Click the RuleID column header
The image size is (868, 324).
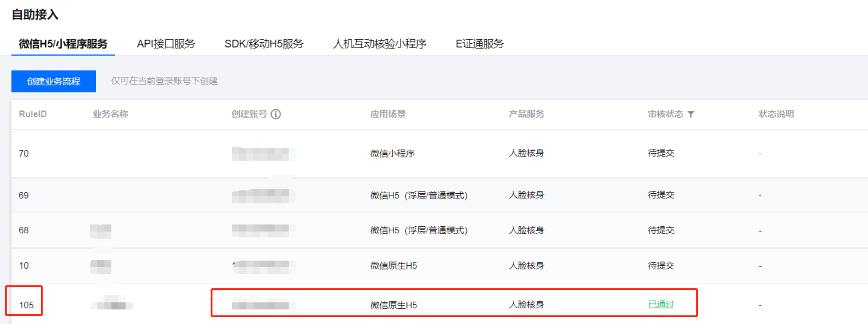(33, 114)
